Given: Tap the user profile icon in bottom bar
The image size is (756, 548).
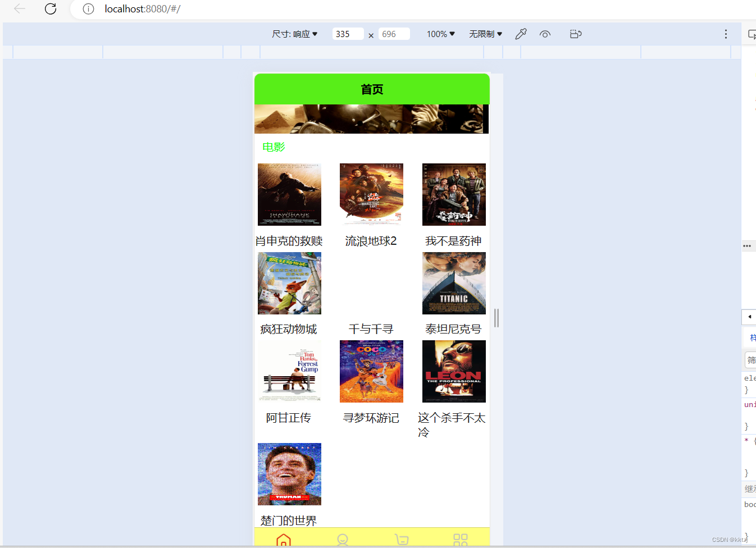Looking at the screenshot, I should [x=343, y=540].
